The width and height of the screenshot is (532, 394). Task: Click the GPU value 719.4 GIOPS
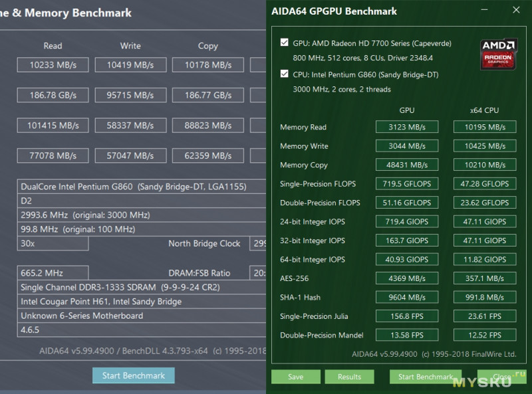(x=407, y=222)
